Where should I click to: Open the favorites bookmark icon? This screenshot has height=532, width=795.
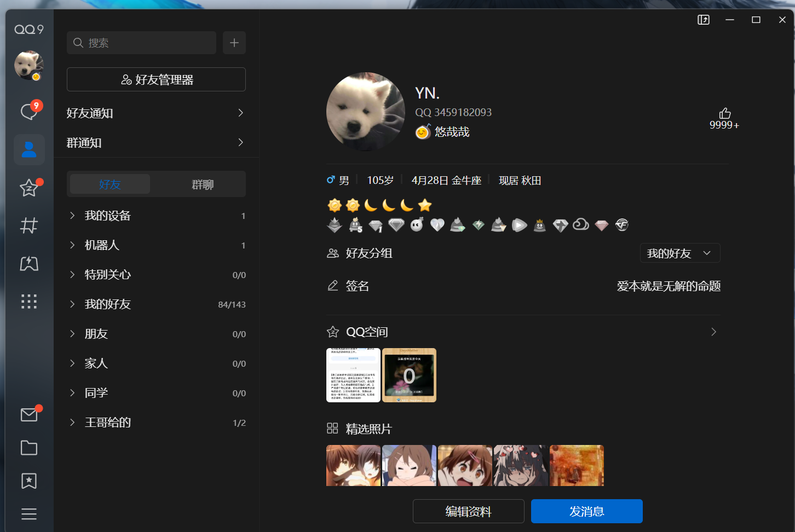(29, 481)
